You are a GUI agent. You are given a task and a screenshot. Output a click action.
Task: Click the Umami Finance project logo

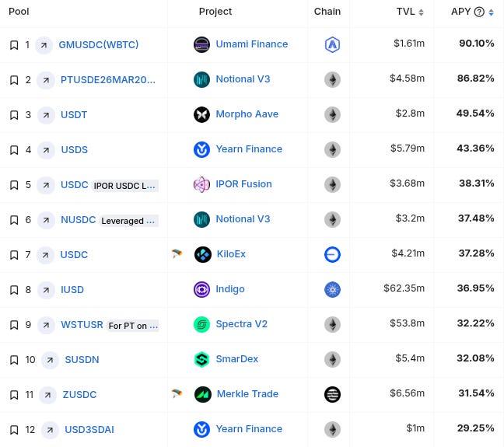pyautogui.click(x=202, y=44)
